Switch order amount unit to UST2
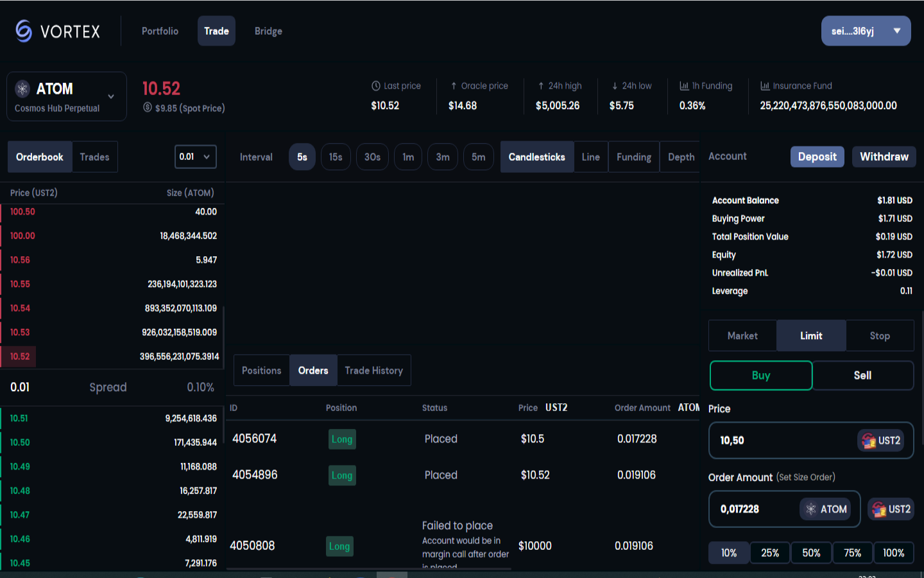Image resolution: width=924 pixels, height=578 pixels. coord(891,509)
